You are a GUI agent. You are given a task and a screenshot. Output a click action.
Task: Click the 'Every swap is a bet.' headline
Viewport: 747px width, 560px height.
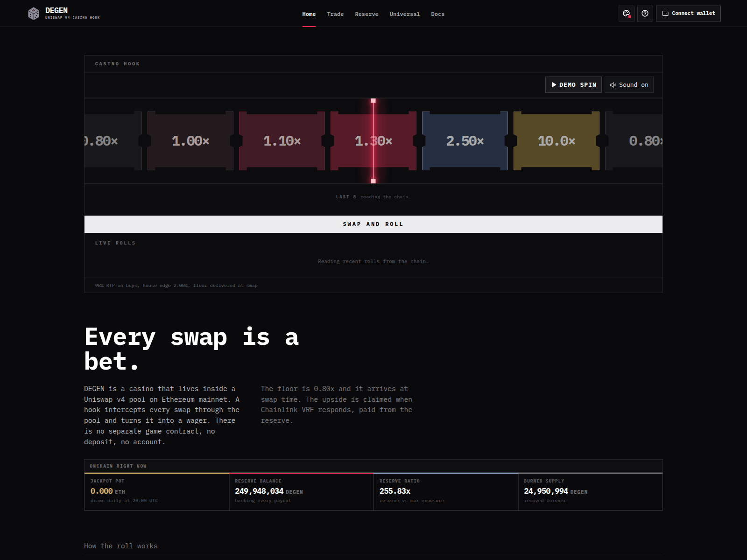point(191,349)
